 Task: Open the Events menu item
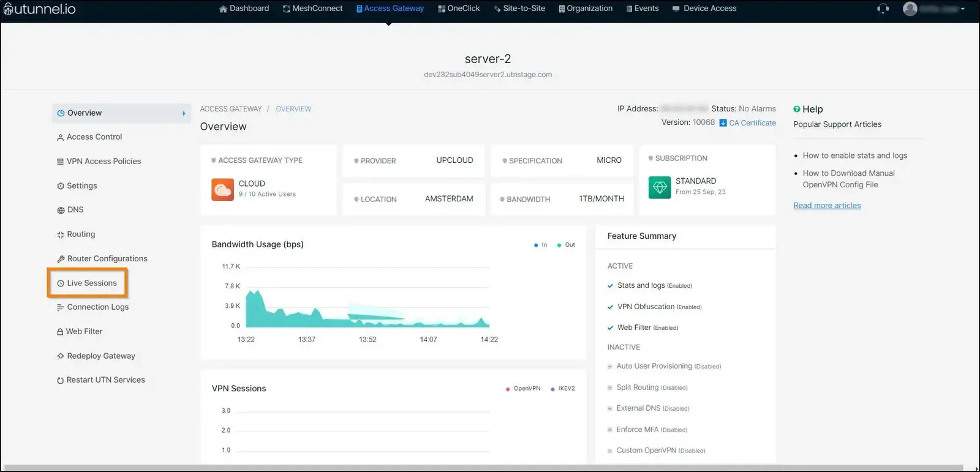[x=643, y=9]
